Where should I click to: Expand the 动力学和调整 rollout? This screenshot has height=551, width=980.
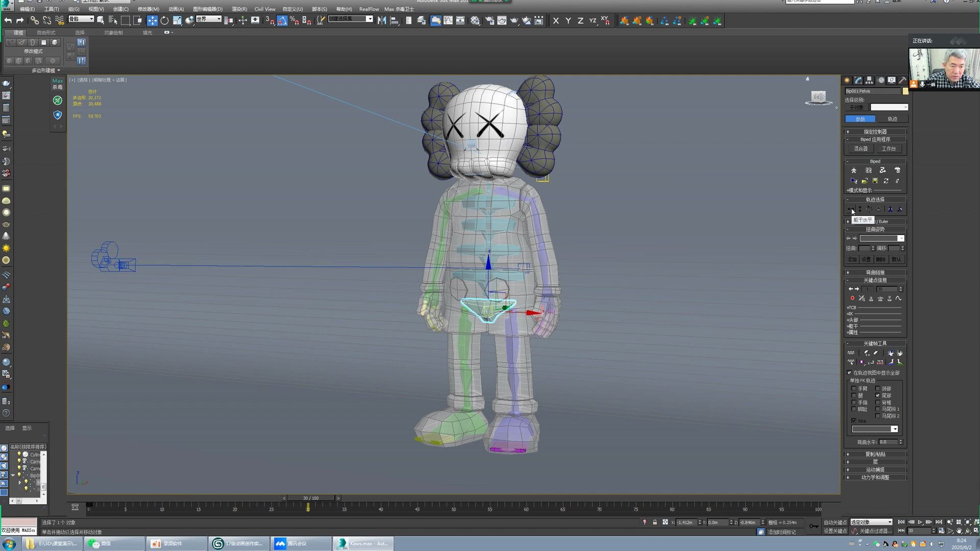[875, 478]
